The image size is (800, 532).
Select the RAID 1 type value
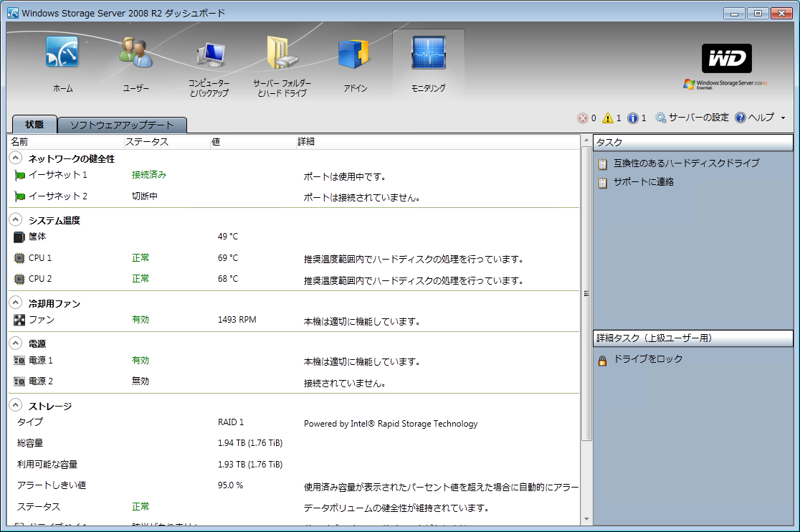pos(231,422)
